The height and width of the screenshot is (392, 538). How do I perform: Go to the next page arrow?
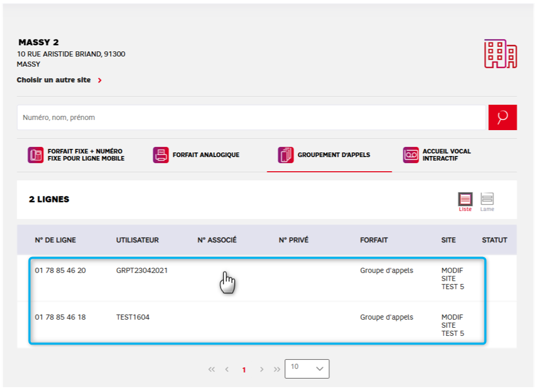coord(261,369)
